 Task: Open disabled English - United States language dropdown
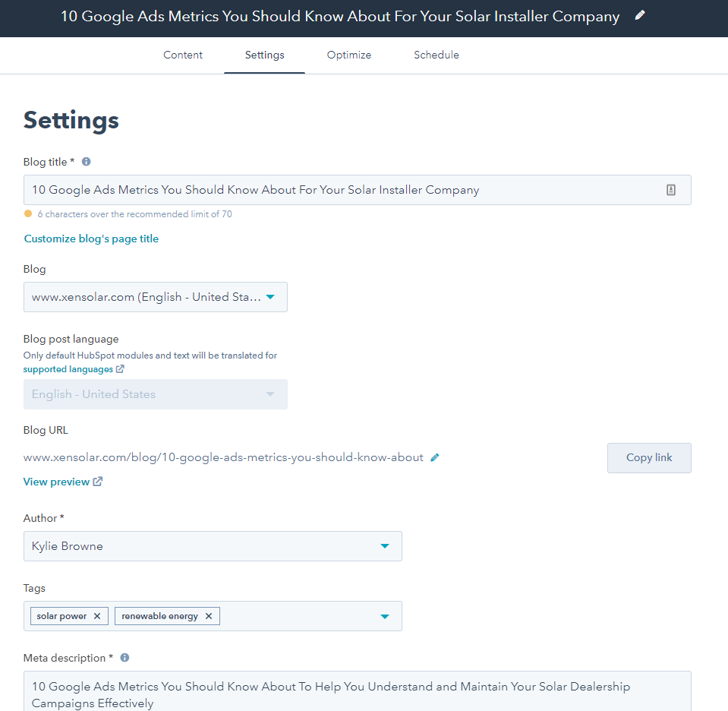tap(156, 394)
